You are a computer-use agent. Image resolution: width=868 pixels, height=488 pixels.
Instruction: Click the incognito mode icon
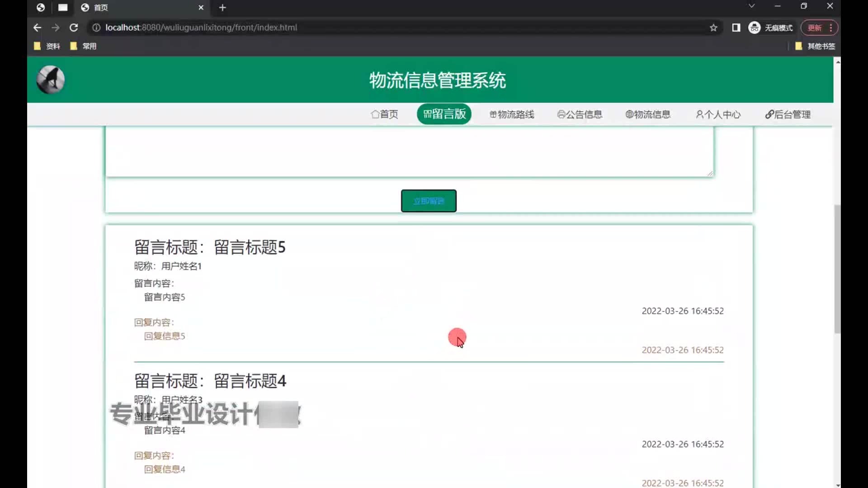754,28
